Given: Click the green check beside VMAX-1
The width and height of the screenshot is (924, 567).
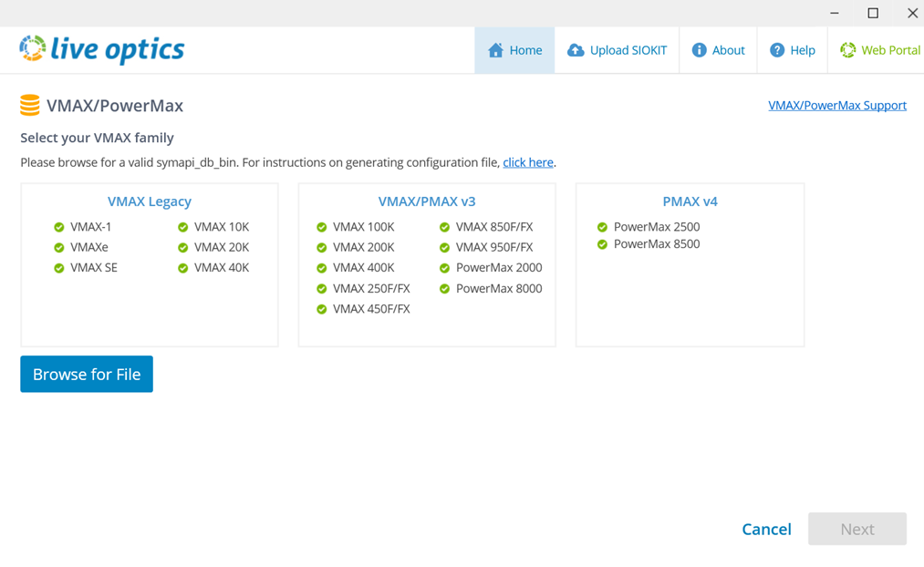Looking at the screenshot, I should pyautogui.click(x=58, y=226).
